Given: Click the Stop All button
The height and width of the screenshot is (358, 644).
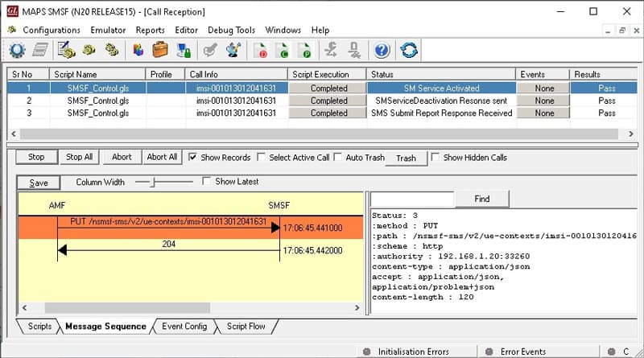Looking at the screenshot, I should point(79,157).
